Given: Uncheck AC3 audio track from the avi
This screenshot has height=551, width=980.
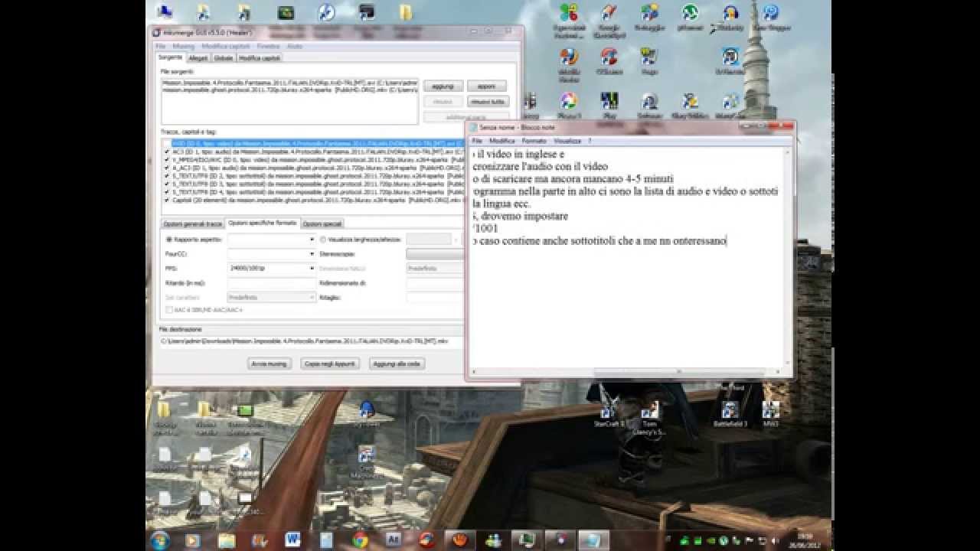Looking at the screenshot, I should tap(167, 152).
